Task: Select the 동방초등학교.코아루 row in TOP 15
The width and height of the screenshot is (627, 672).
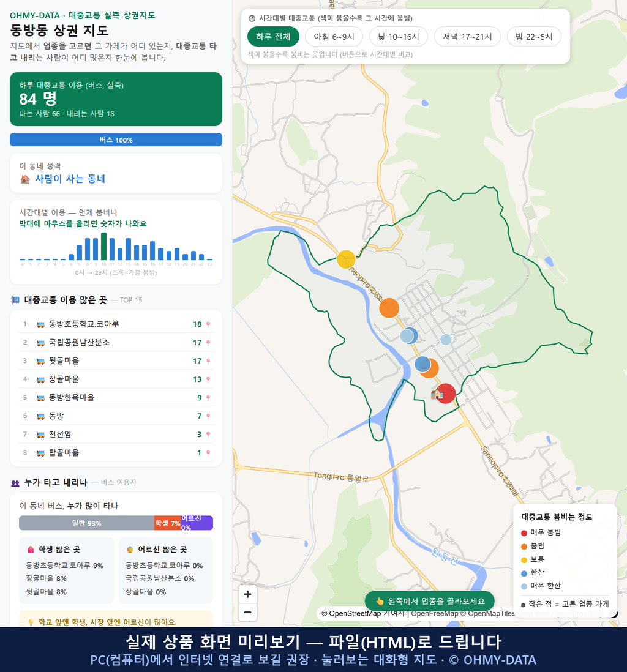Action: 116,324
